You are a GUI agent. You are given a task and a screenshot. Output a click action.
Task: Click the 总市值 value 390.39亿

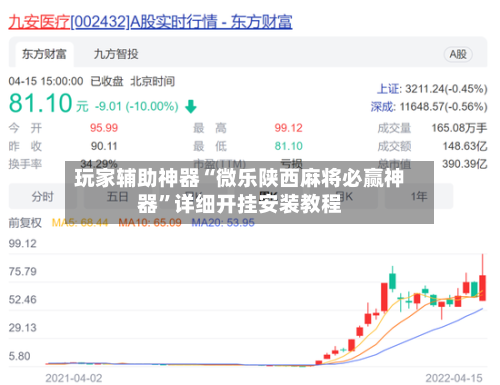[465, 164]
